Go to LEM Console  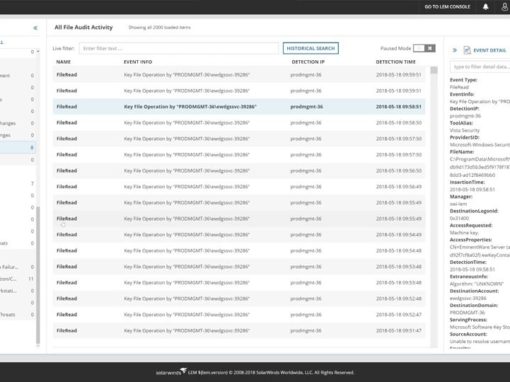pos(447,7)
